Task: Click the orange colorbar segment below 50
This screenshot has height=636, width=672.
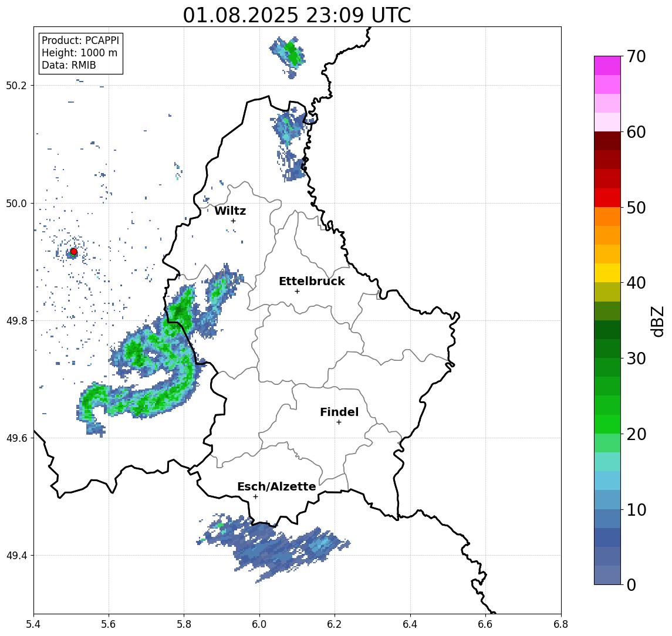Action: click(x=607, y=217)
